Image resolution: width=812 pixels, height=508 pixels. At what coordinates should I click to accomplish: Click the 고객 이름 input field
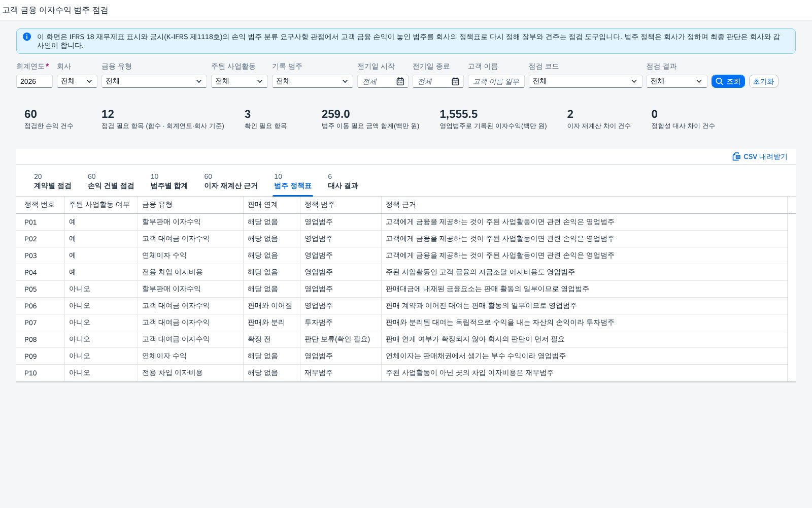(496, 81)
